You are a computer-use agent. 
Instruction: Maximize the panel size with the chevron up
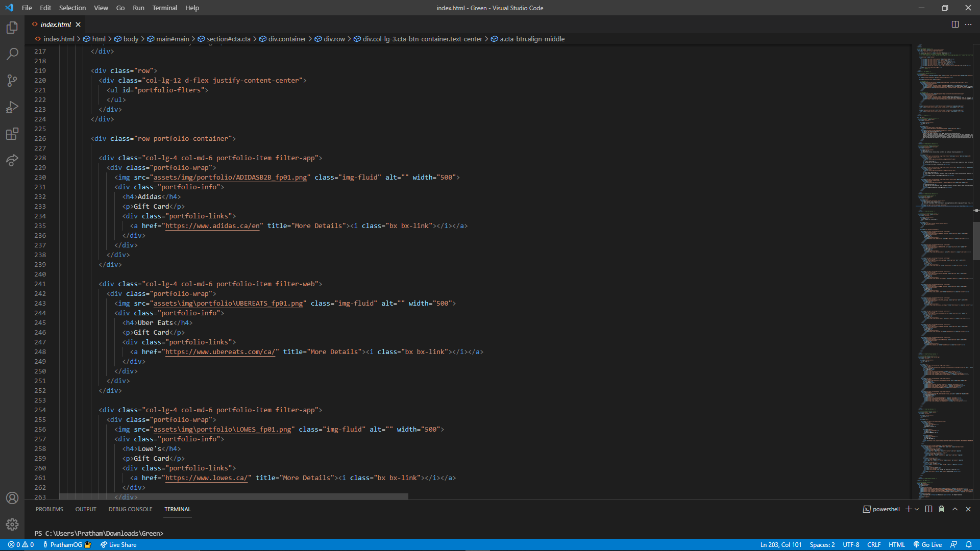(955, 509)
